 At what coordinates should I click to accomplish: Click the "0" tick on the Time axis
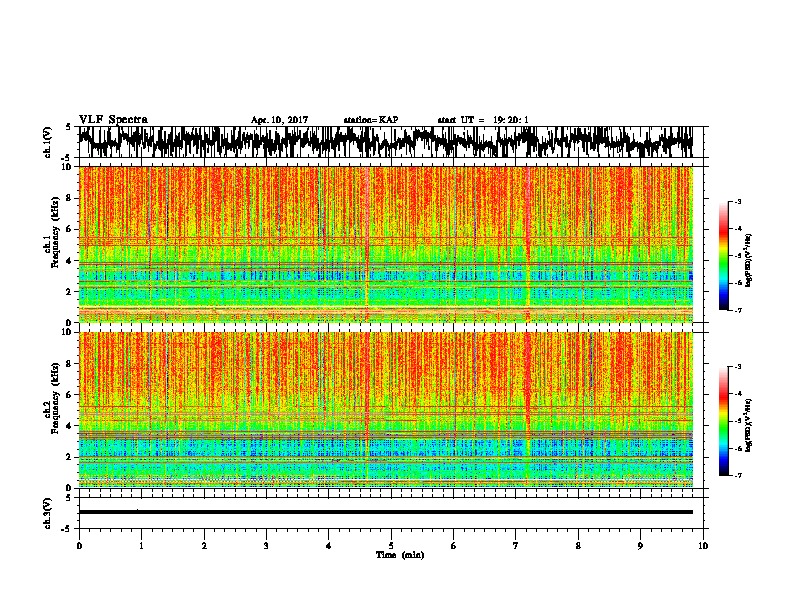tap(79, 546)
